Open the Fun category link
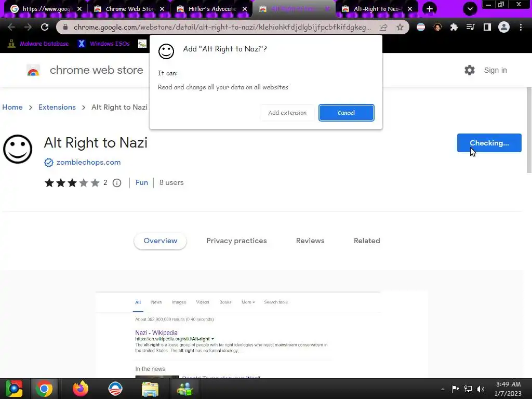532x399 pixels. pos(141,182)
